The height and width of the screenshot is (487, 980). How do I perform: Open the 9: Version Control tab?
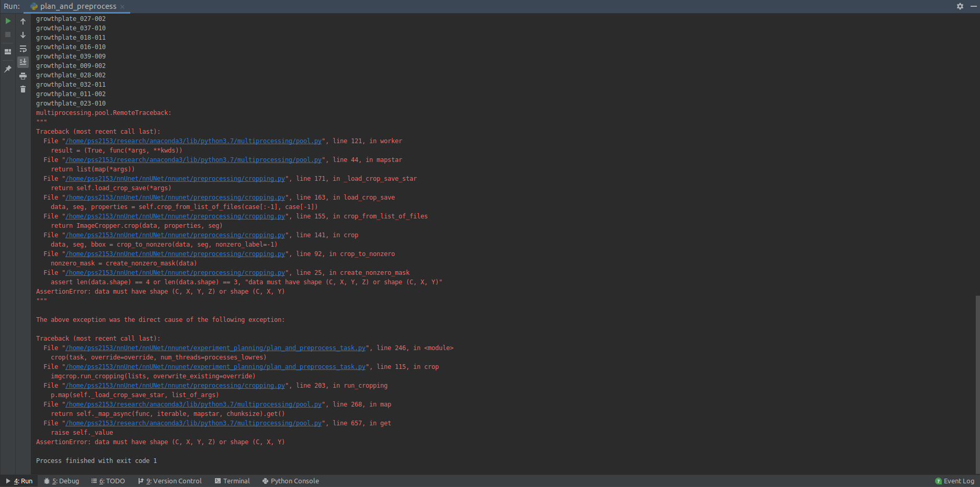click(x=170, y=481)
